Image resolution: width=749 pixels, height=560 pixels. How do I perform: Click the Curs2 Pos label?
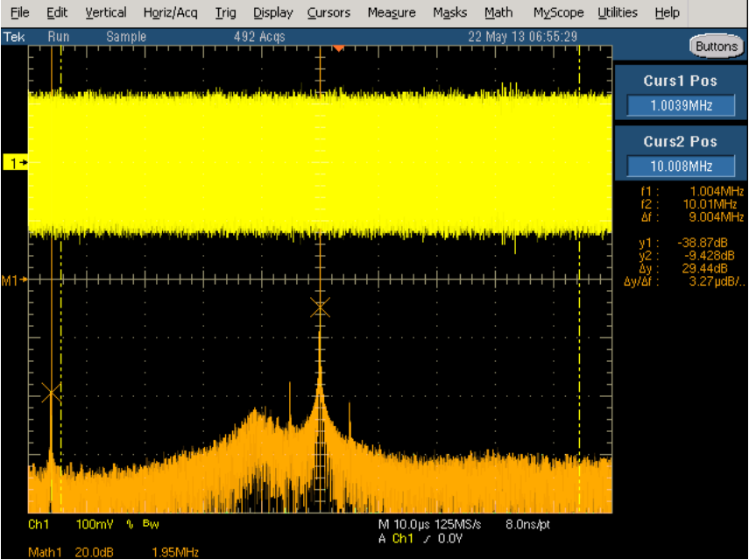[x=680, y=141]
